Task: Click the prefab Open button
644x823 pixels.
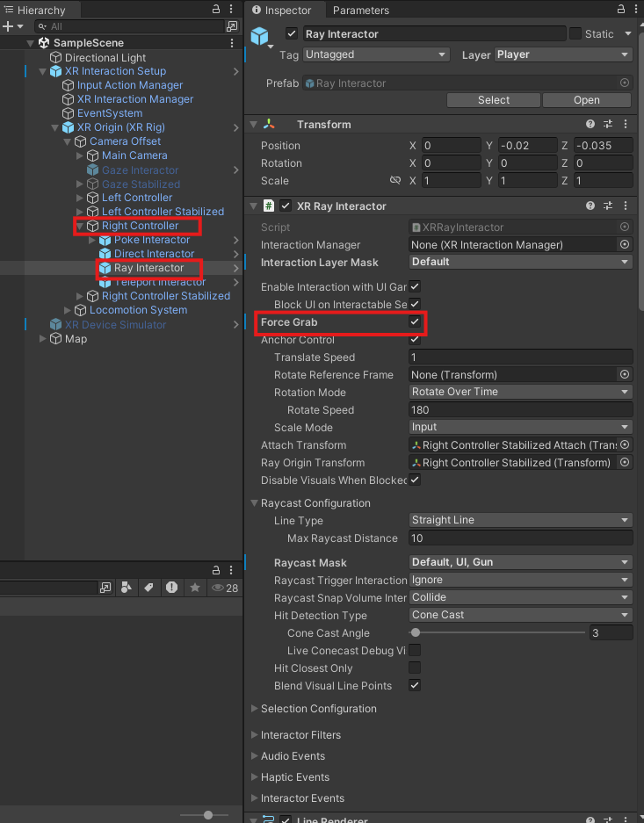Action: (587, 100)
